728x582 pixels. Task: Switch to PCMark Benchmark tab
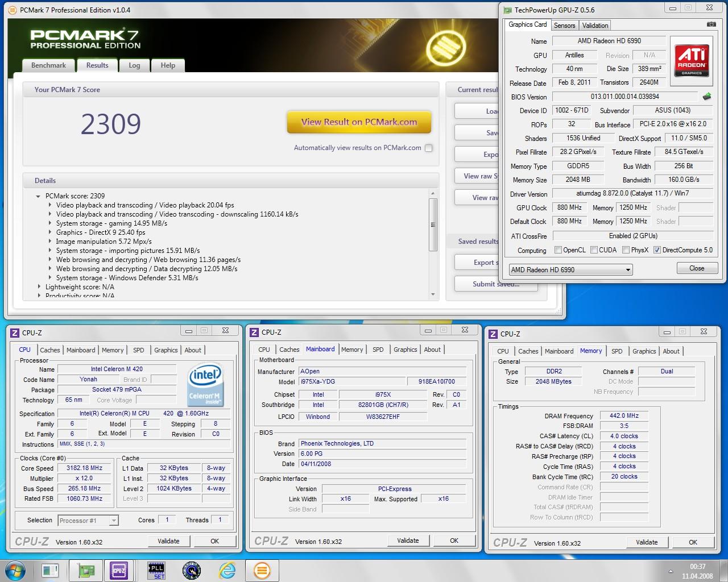coord(48,65)
